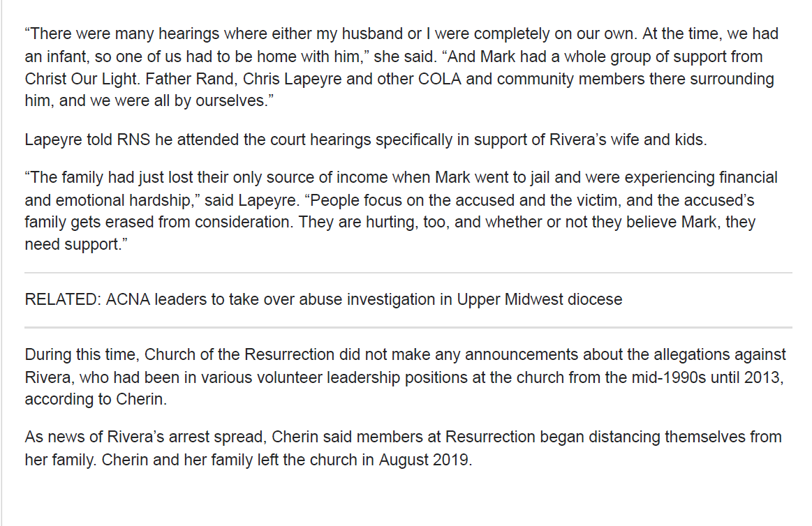Click the horizontal divider below the RELATED line
The height and width of the screenshot is (526, 812).
coord(408,327)
